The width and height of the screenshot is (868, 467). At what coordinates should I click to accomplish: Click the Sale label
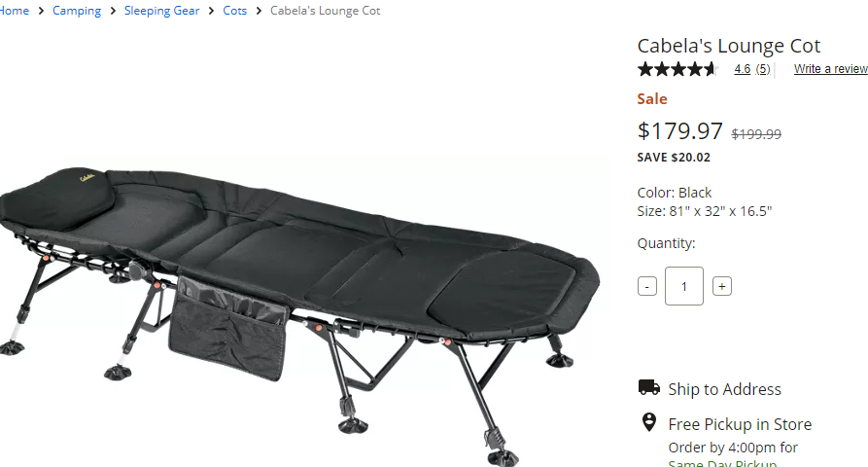coord(652,98)
